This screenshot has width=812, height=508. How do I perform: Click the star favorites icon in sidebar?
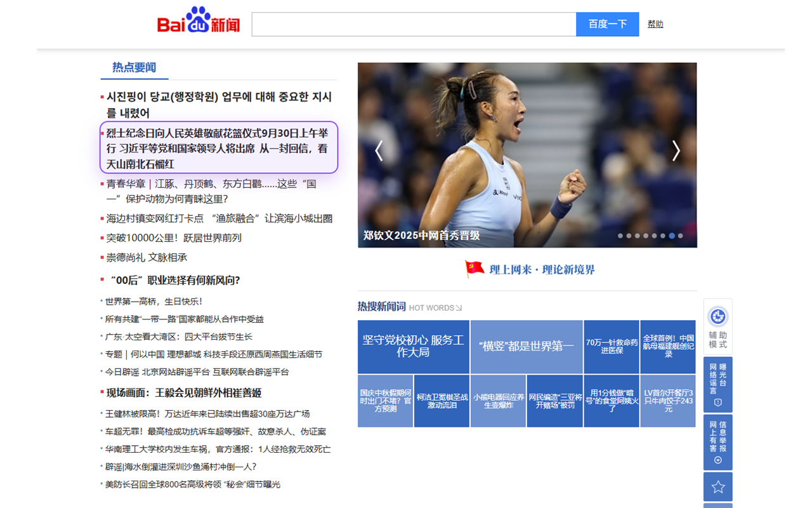(717, 486)
